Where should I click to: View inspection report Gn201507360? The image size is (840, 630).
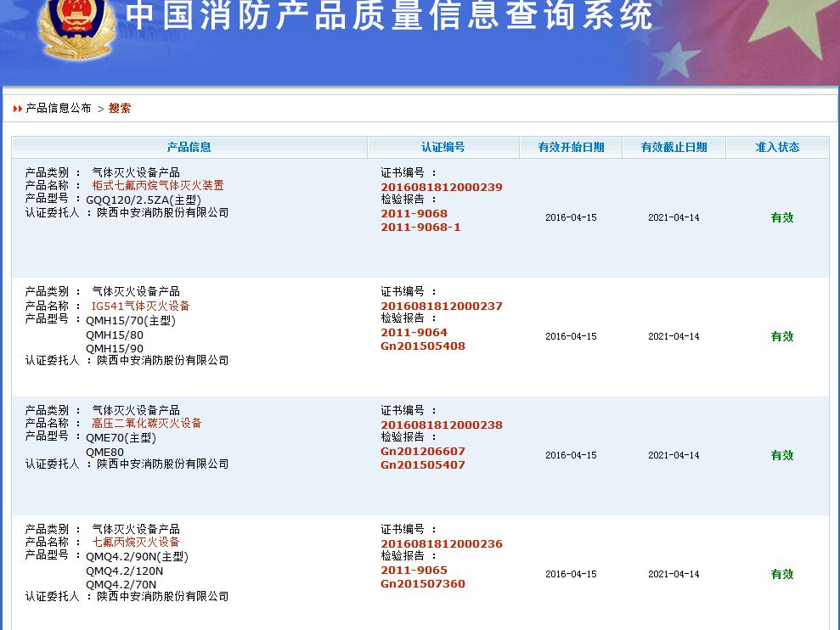point(422,584)
